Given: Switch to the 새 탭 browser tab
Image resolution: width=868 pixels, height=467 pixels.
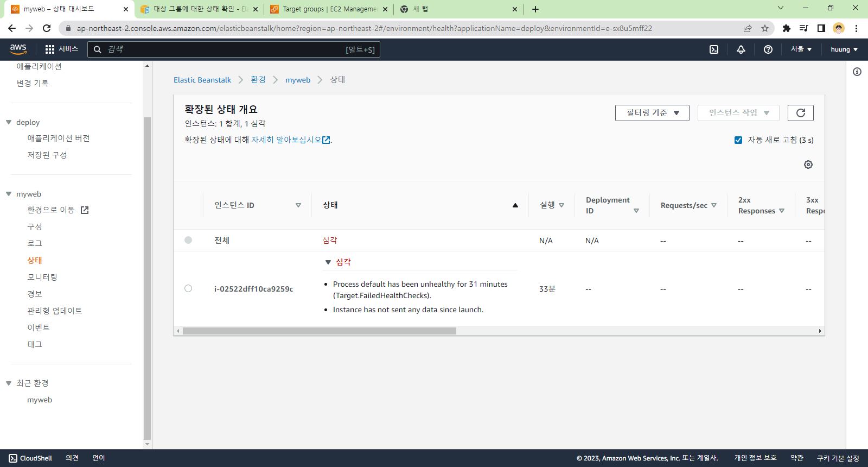Looking at the screenshot, I should click(459, 9).
